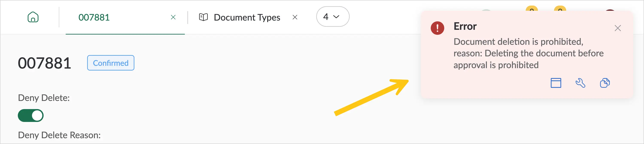Click the Deny Delete label

click(x=44, y=98)
